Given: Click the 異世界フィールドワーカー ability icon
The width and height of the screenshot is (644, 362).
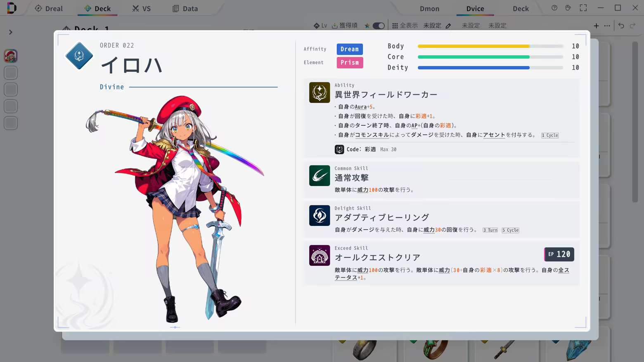Looking at the screenshot, I should 320,92.
